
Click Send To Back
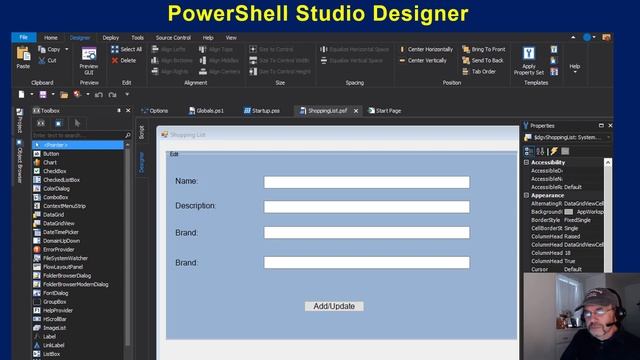[x=483, y=60]
